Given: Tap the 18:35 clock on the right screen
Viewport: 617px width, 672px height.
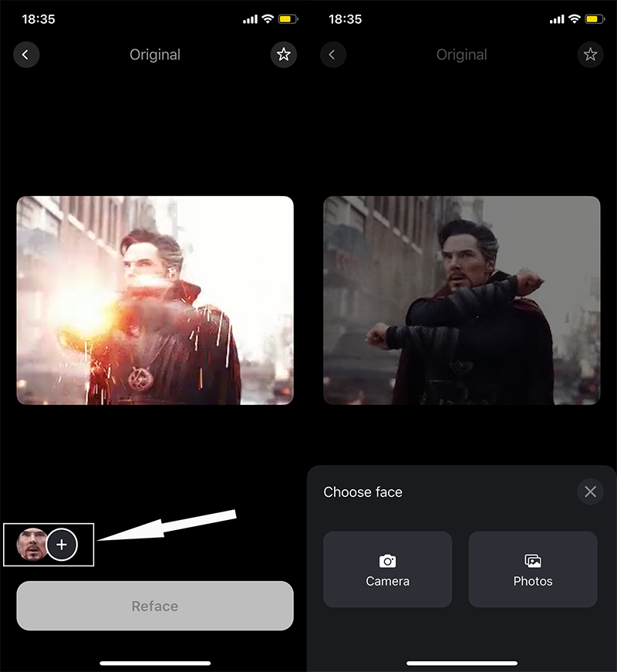Looking at the screenshot, I should [346, 19].
